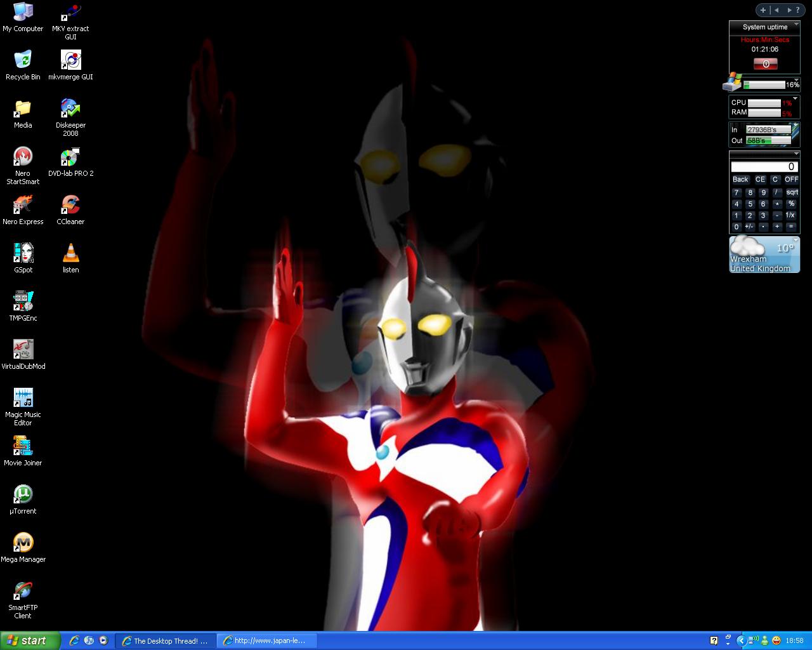Click the Internet Explorer quick launch icon
Screen dimensions: 812x650
[74, 640]
